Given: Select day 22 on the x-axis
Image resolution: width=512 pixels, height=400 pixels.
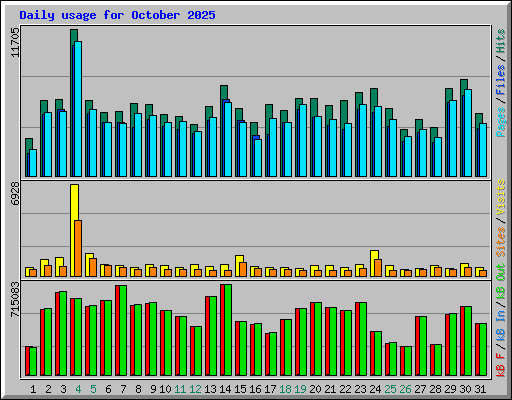Looking at the screenshot, I should (345, 389).
